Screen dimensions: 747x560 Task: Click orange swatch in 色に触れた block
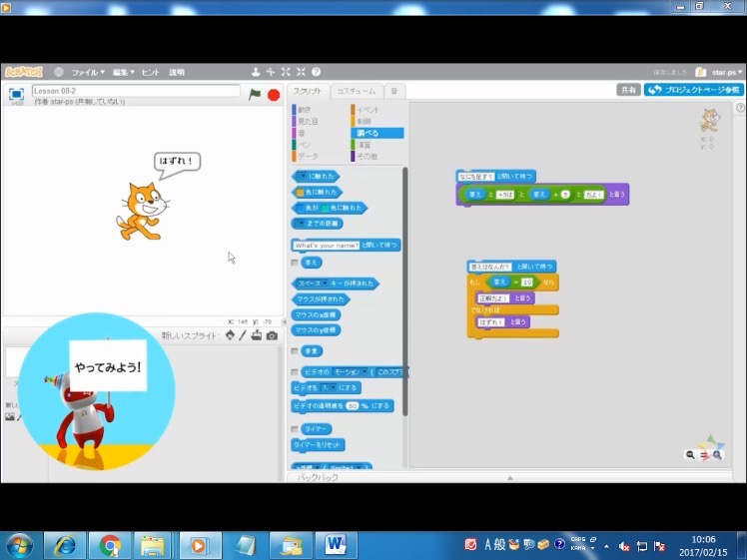301,193
